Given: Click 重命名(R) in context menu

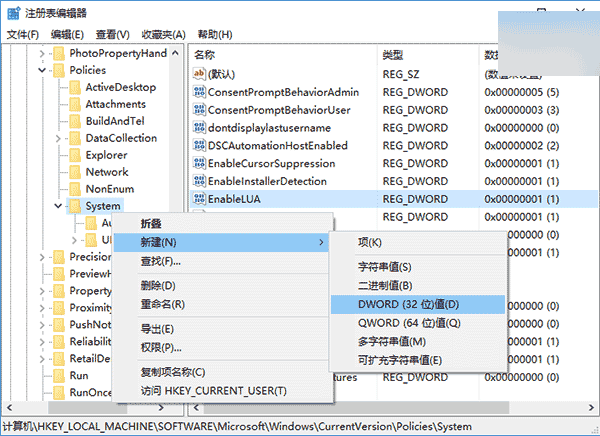Looking at the screenshot, I should coord(162,304).
